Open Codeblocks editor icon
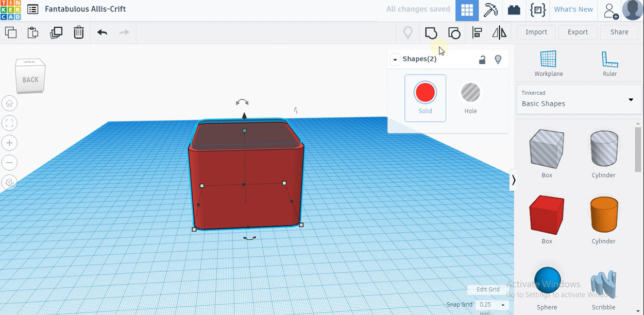This screenshot has width=644, height=315. click(538, 10)
